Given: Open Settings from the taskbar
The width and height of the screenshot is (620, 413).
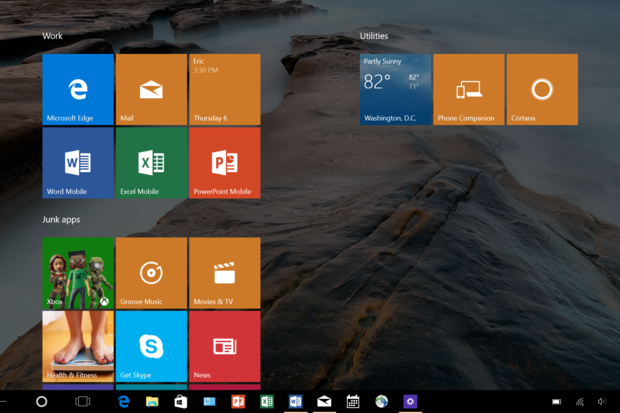Looking at the screenshot, I should 410,402.
